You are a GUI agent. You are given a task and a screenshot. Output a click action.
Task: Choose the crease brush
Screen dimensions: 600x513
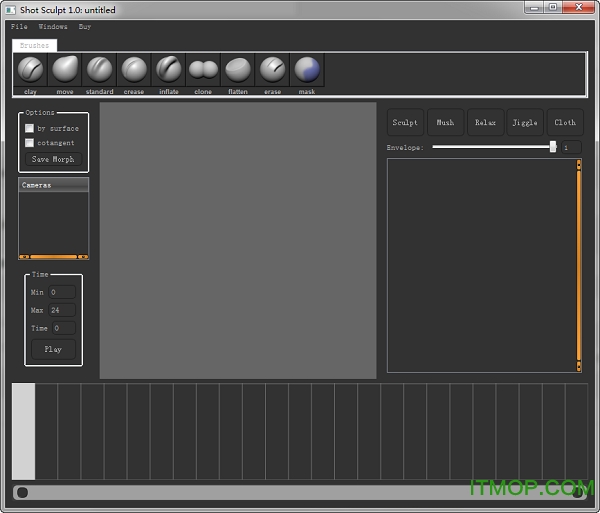coord(134,70)
